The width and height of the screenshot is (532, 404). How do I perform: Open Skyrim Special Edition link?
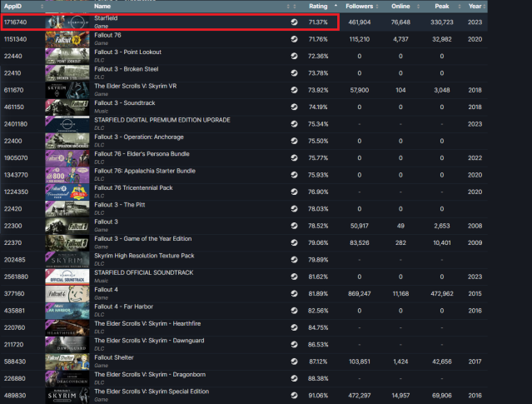click(x=152, y=392)
